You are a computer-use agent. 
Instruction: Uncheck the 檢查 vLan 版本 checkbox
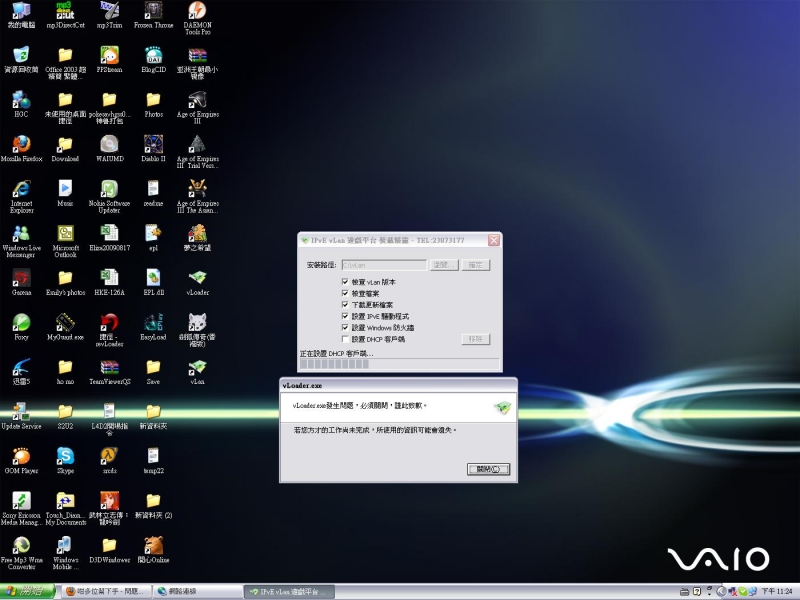point(346,283)
